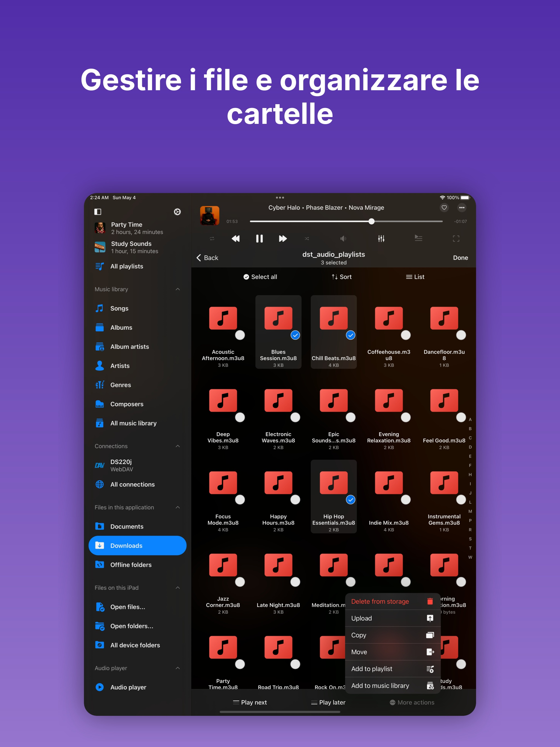Viewport: 560px width, 747px height.
Task: Toggle sidebar panel visibility icon
Action: pos(98,212)
